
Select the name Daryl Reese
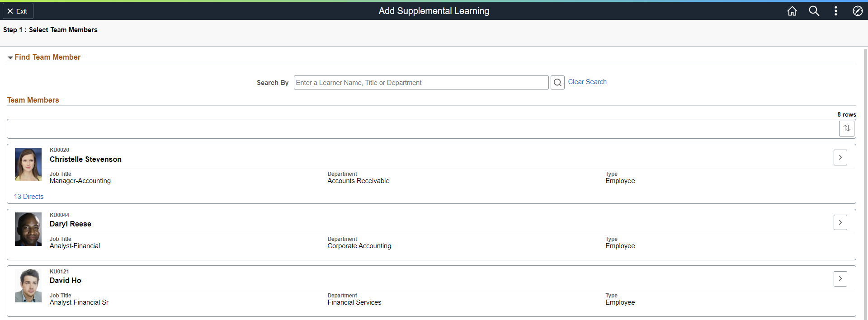tap(71, 224)
